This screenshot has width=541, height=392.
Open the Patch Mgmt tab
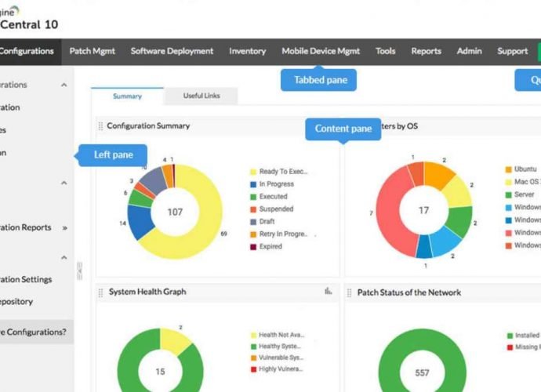(92, 52)
